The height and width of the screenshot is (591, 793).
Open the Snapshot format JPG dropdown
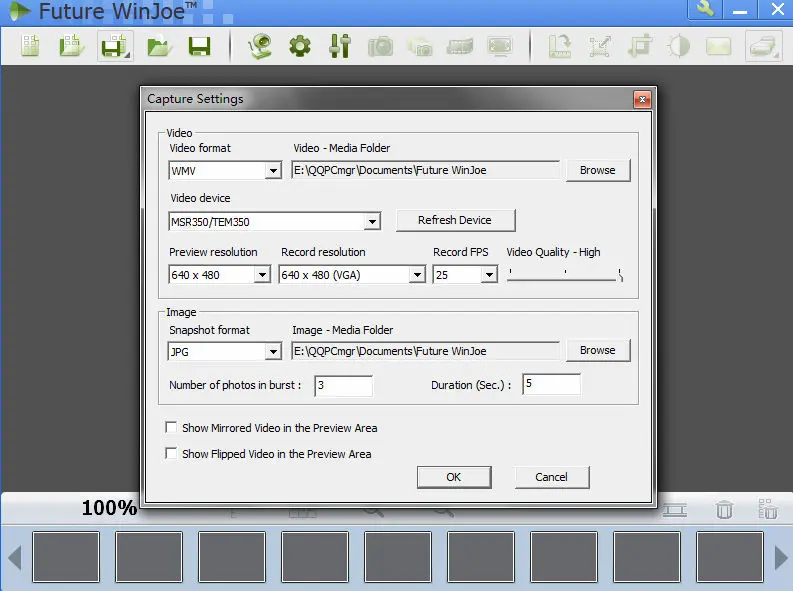pos(273,351)
